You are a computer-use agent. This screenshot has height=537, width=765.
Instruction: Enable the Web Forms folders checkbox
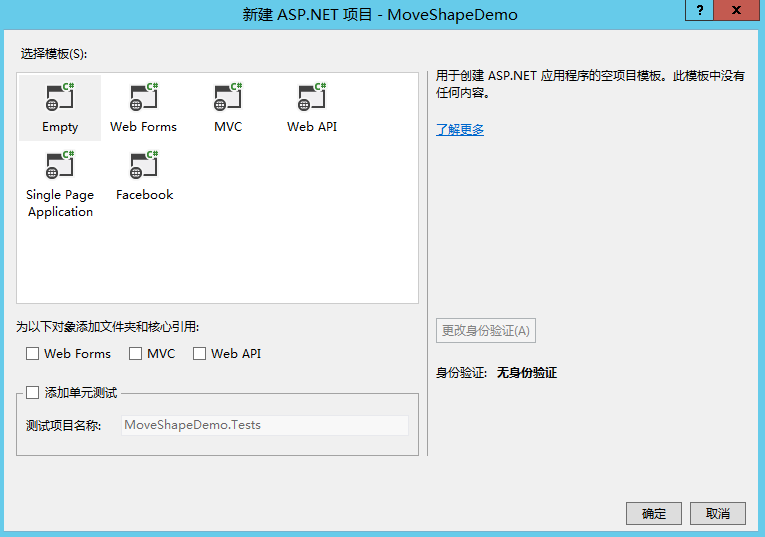click(x=33, y=354)
